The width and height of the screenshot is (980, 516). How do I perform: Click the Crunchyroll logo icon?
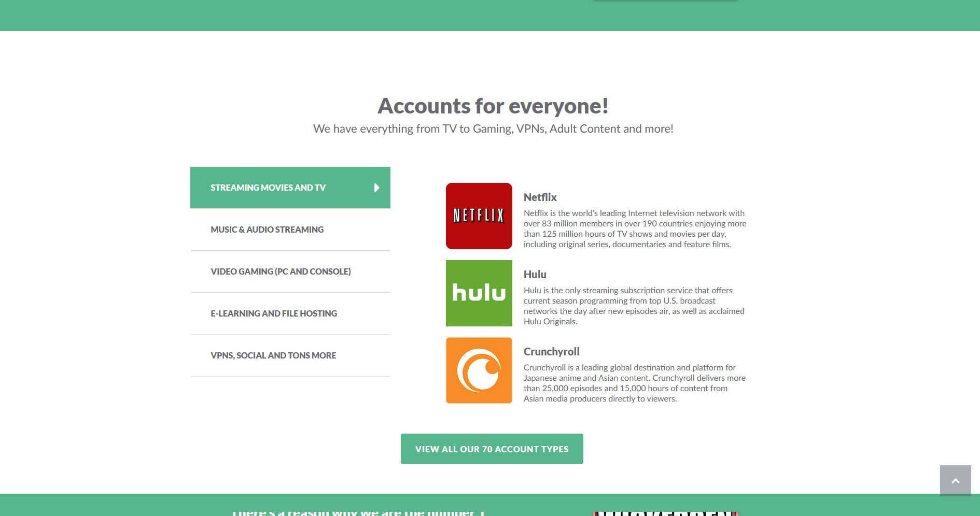479,370
